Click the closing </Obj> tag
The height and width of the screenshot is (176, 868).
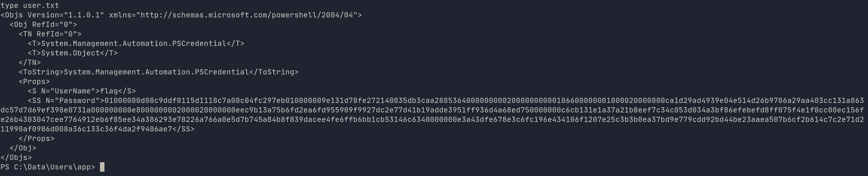23,148
